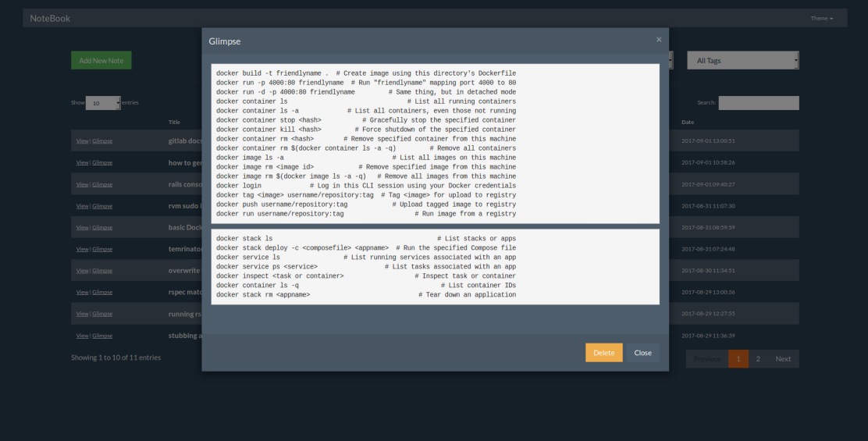Click the date 2017-09-01 13:00:51
The width and height of the screenshot is (868, 441).
click(708, 141)
